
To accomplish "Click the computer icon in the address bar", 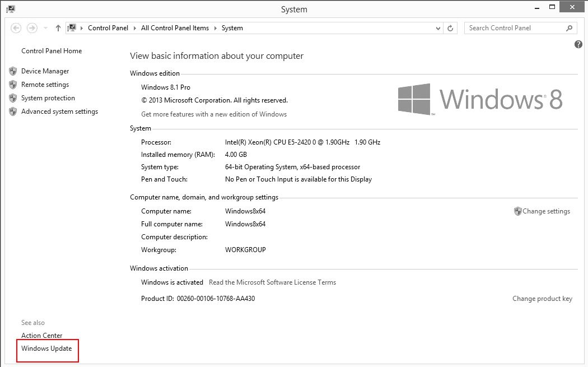I will [x=72, y=28].
